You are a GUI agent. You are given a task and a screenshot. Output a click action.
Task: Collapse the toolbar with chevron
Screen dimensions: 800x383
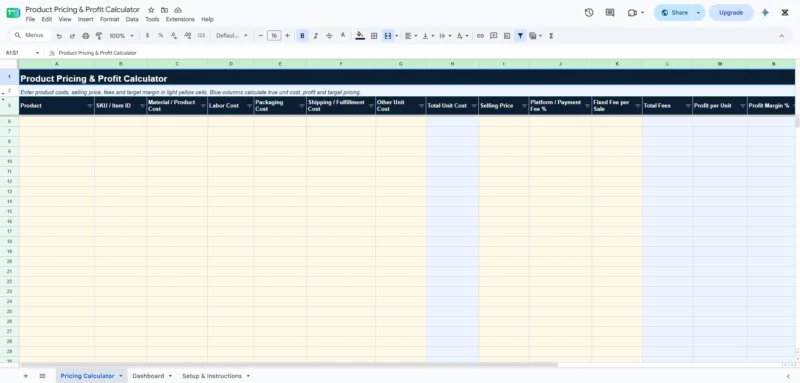click(781, 36)
